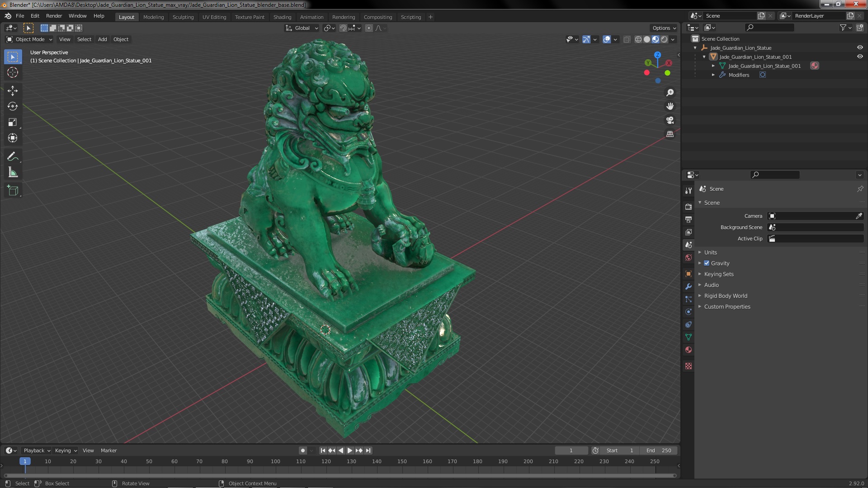This screenshot has height=488, width=868.
Task: Select the Cursor tool in the toolbar
Action: tap(13, 72)
